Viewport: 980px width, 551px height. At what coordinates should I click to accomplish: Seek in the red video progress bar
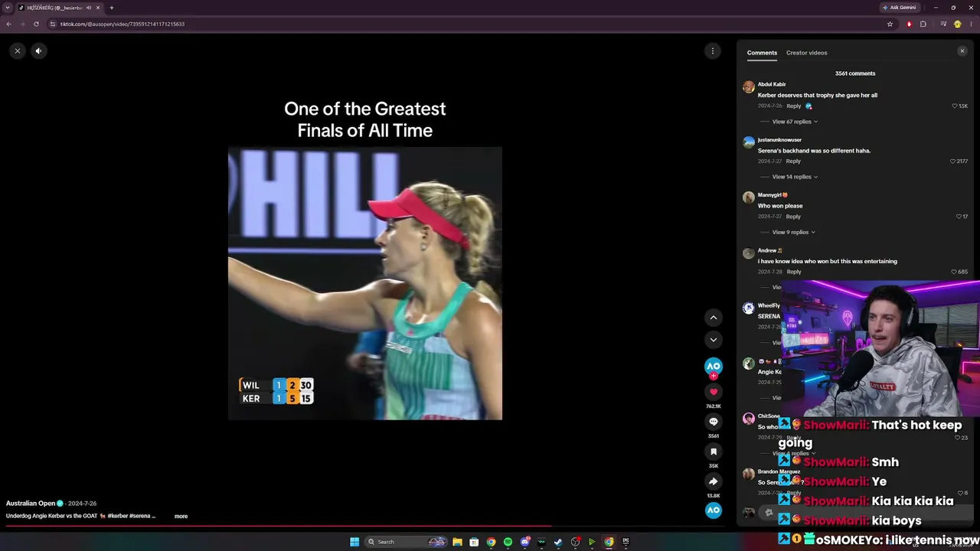(364, 527)
